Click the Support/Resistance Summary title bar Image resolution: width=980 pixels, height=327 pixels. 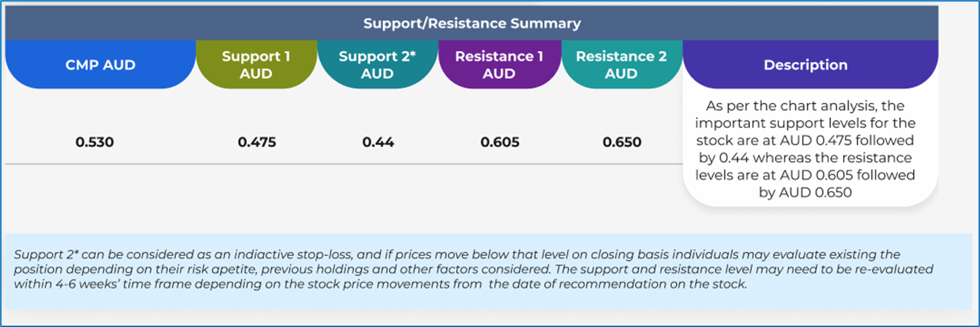(x=472, y=24)
